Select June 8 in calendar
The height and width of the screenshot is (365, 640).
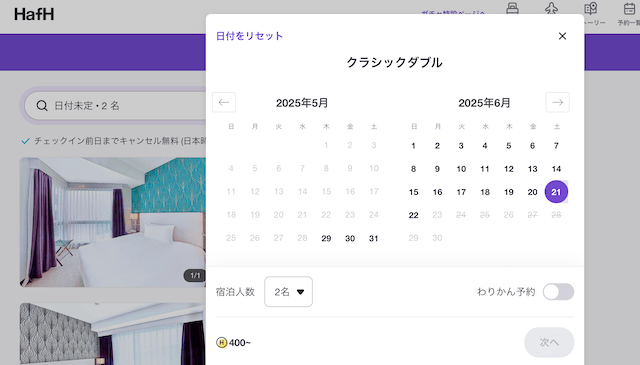point(413,169)
